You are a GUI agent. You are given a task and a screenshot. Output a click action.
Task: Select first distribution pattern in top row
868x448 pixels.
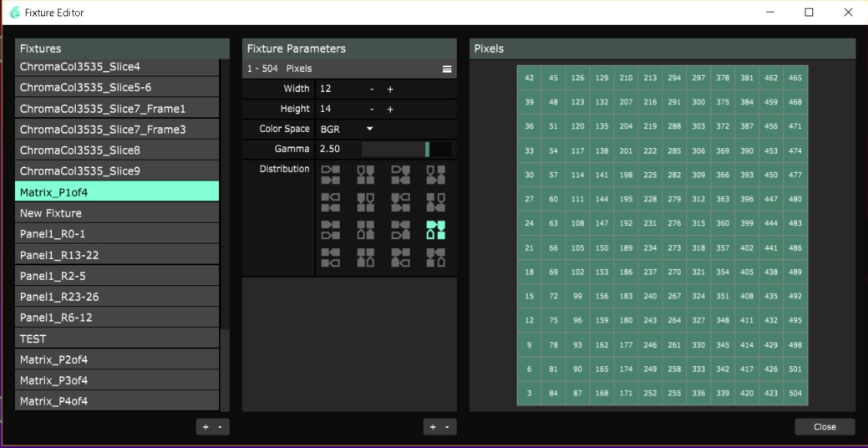click(331, 175)
